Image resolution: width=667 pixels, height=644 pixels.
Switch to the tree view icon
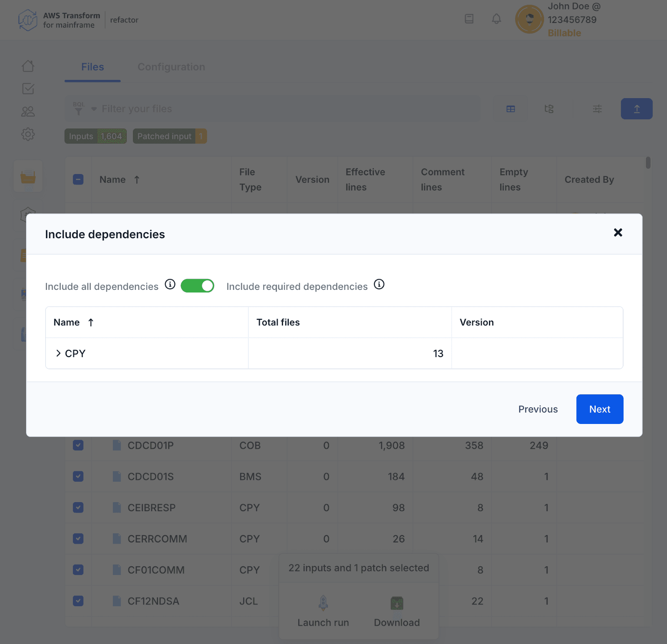click(549, 109)
